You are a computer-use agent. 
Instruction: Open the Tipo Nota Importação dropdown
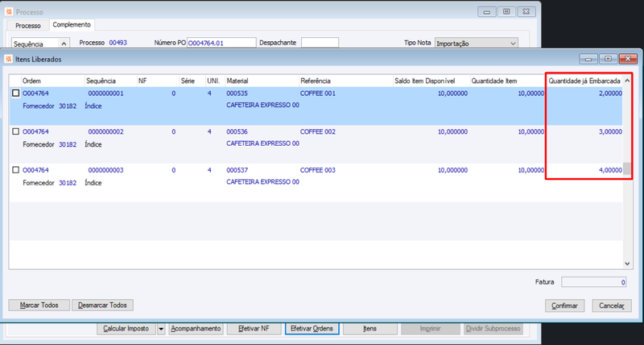[513, 44]
